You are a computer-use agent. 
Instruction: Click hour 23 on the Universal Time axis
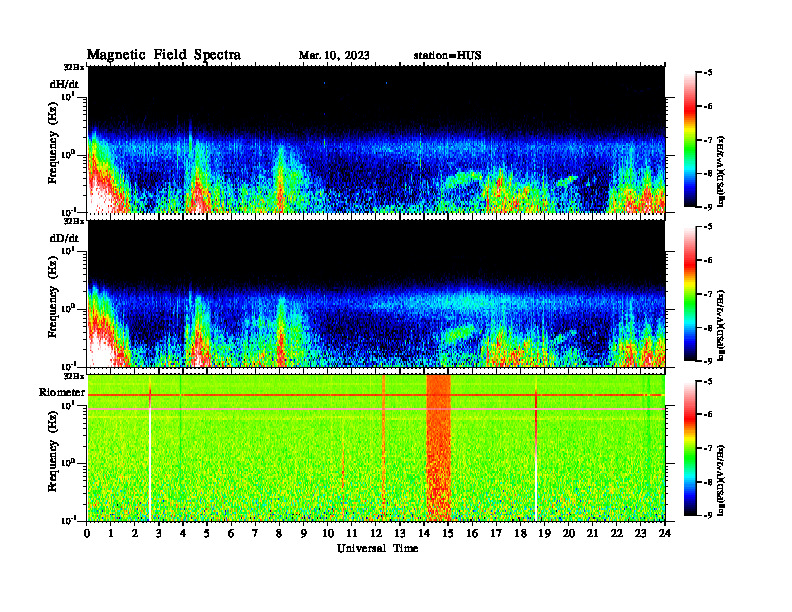coord(640,534)
